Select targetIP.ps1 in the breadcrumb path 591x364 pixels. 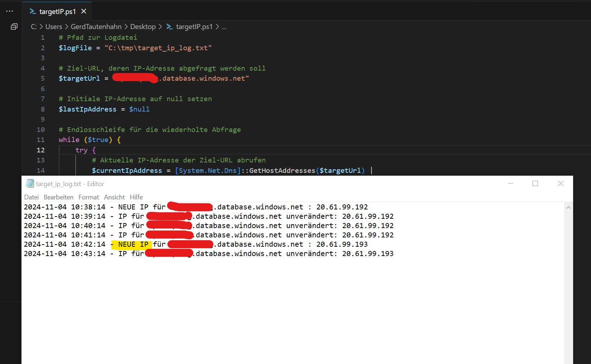tap(194, 27)
